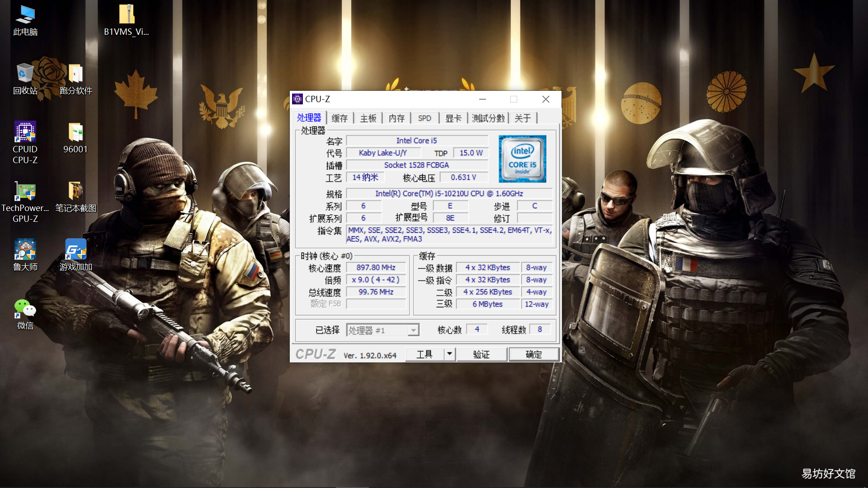Click the empty 修订 revision field
This screenshot has height=488, width=868.
point(535,218)
